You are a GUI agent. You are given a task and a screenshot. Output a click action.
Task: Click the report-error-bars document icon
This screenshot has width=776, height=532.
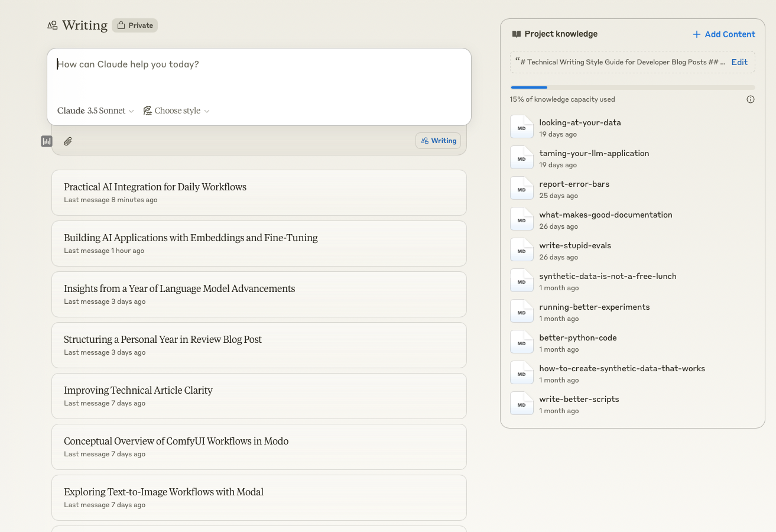click(521, 189)
